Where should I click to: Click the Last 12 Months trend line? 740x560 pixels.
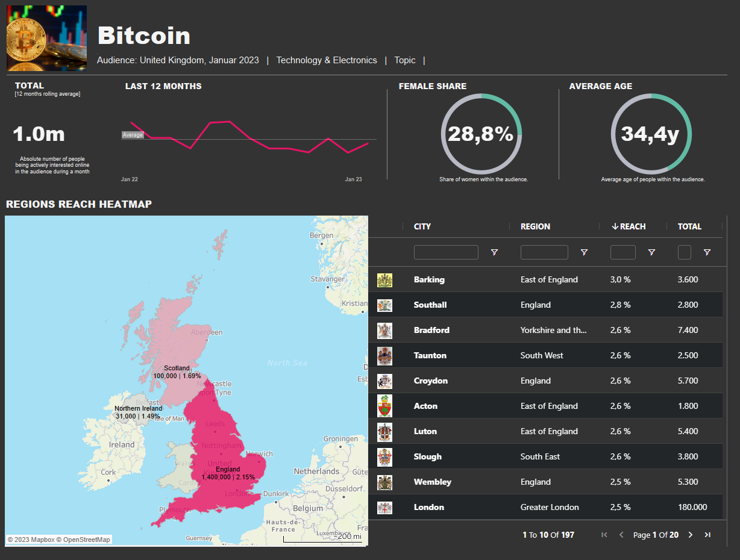pos(249,138)
